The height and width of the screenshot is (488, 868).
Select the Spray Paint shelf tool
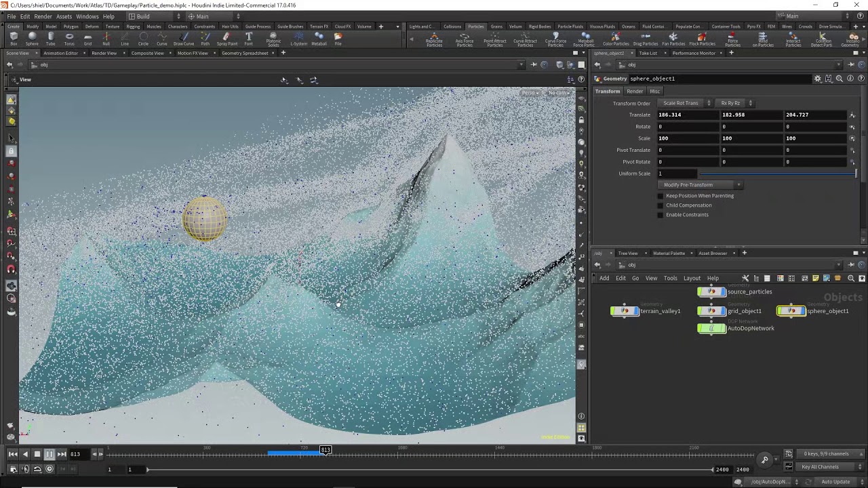pos(227,39)
